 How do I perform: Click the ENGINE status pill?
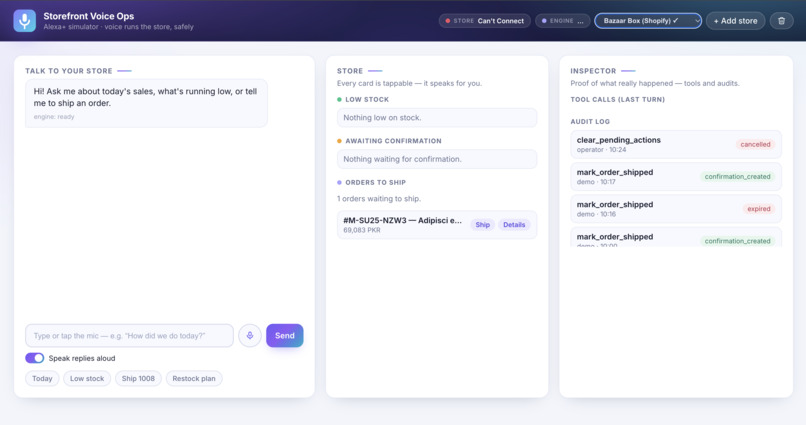[563, 21]
